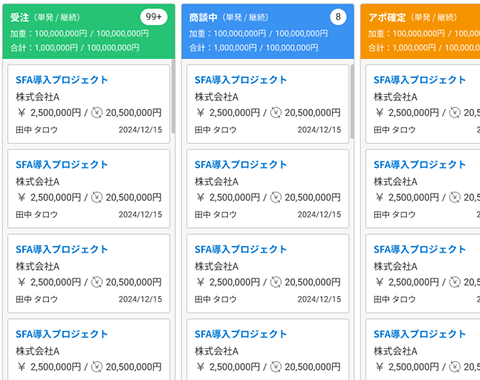The width and height of the screenshot is (480, 380).
Task: Click the yen icon on second アポ確定 card
Action: (x=380, y=197)
